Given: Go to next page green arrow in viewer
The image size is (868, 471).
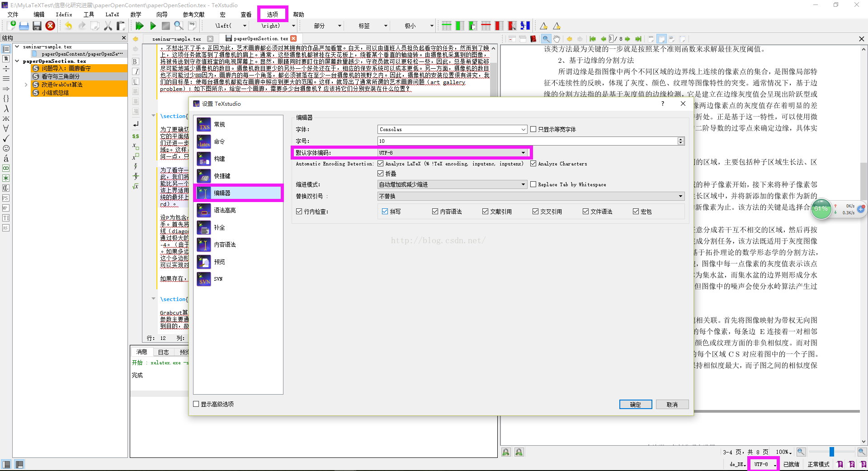Looking at the screenshot, I should tap(627, 39).
